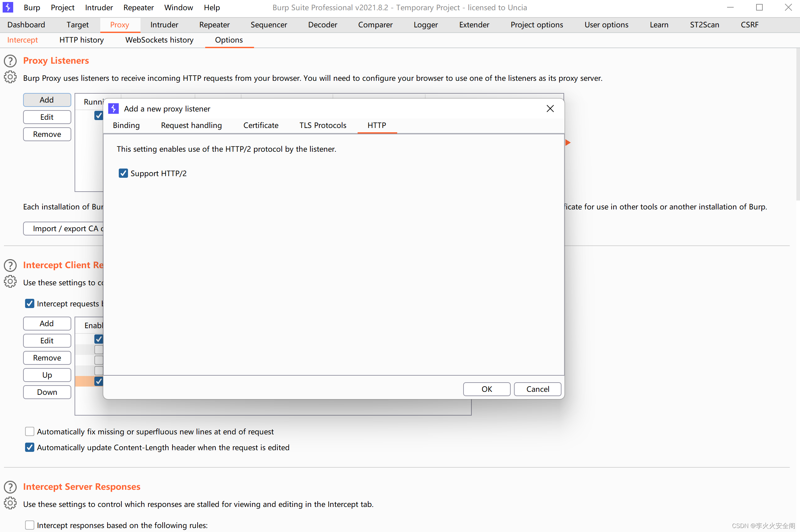Open the CSRF tab
The image size is (800, 532).
point(750,25)
